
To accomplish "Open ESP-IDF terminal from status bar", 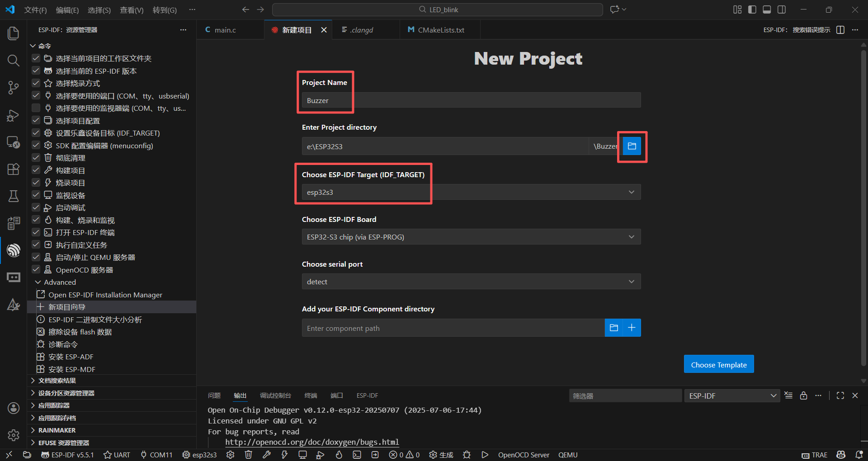I will point(357,455).
